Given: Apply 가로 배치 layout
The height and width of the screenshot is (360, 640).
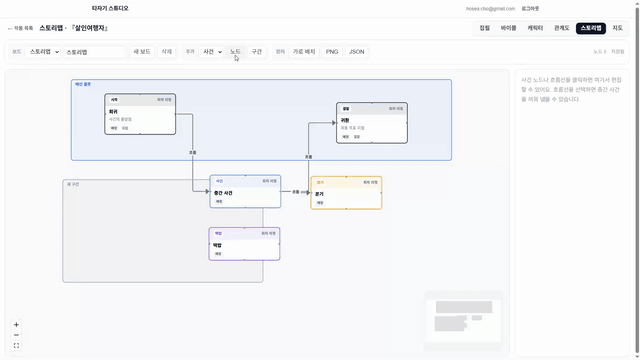Looking at the screenshot, I should click(x=304, y=52).
